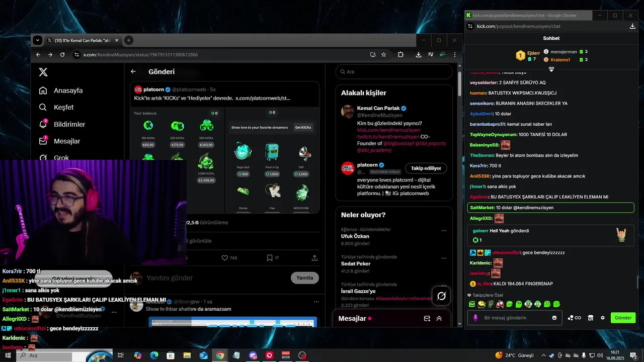This screenshot has height=362, width=644.
Task: Open Kemal Can Parlak's profile name
Action: pyautogui.click(x=378, y=108)
